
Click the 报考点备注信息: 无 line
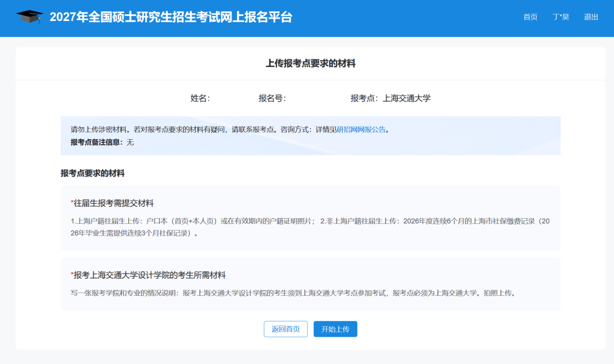coord(102,143)
